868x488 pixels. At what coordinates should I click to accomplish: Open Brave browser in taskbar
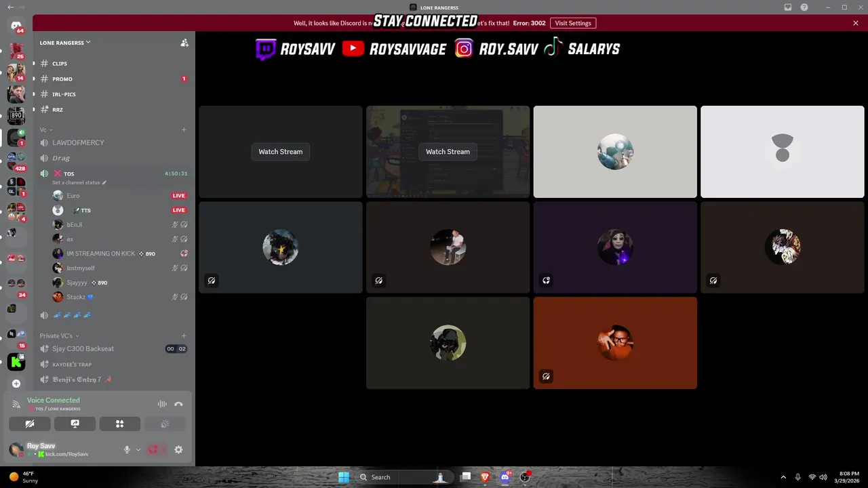click(485, 477)
